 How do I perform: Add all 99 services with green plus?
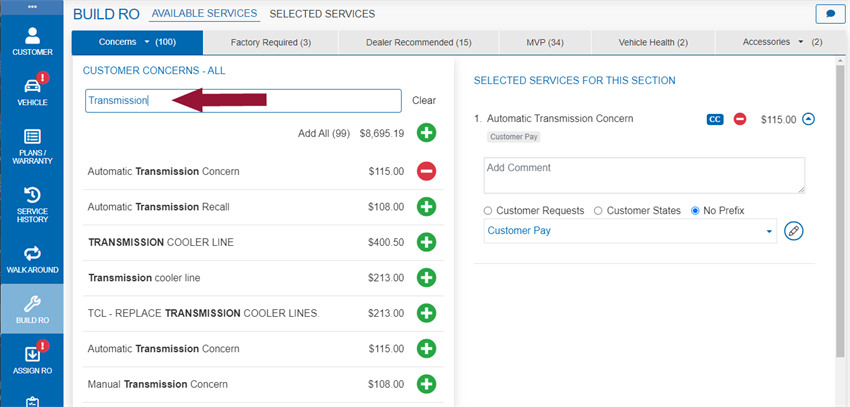(427, 133)
